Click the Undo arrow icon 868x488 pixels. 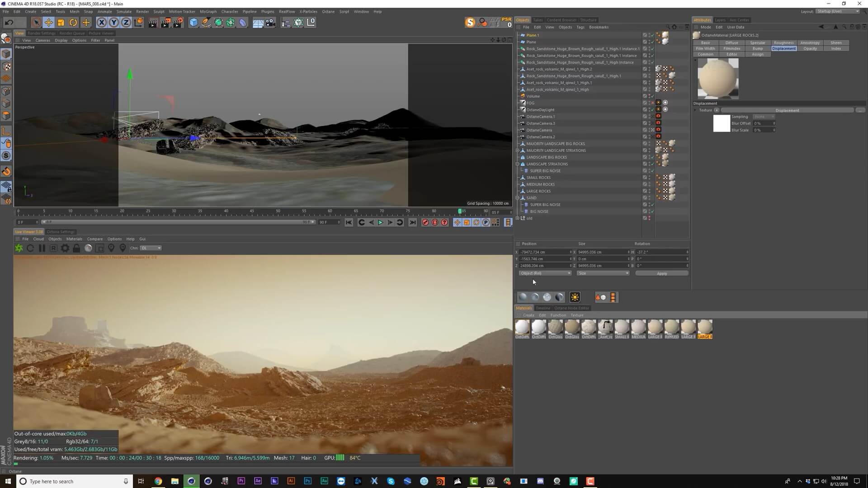(9, 22)
